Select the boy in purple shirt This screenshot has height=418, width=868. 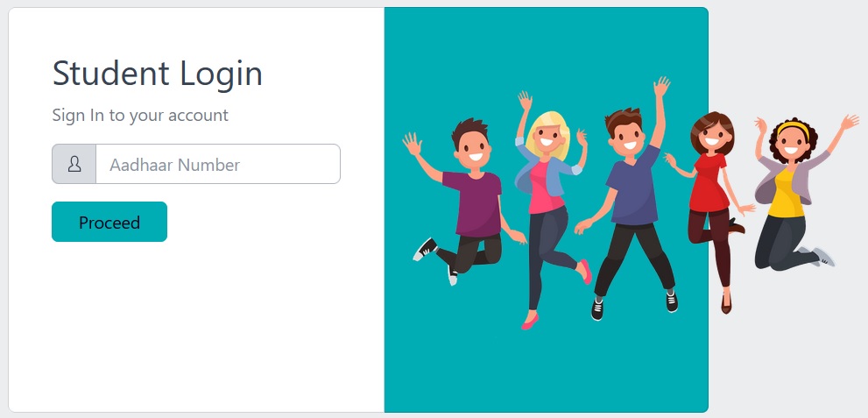click(x=465, y=202)
